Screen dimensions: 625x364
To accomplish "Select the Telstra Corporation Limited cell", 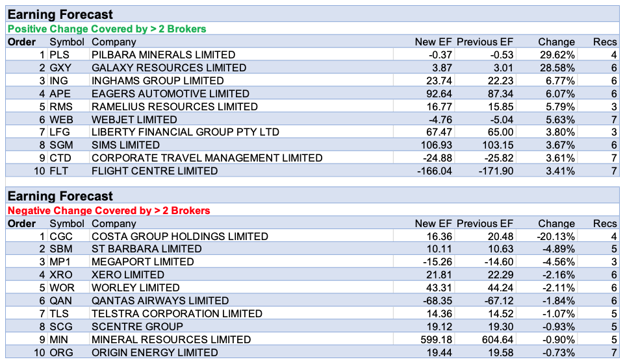I will tap(177, 313).
